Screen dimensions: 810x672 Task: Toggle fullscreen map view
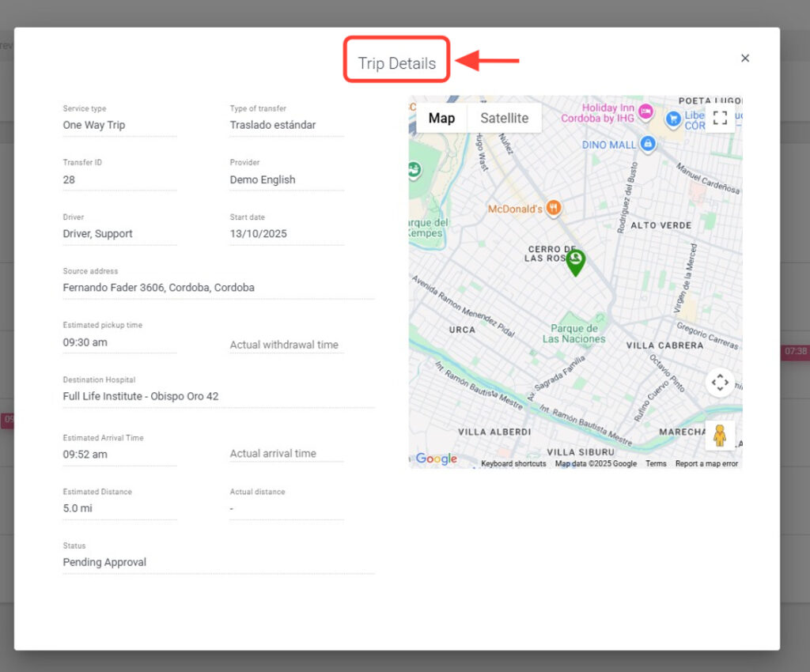click(x=719, y=119)
